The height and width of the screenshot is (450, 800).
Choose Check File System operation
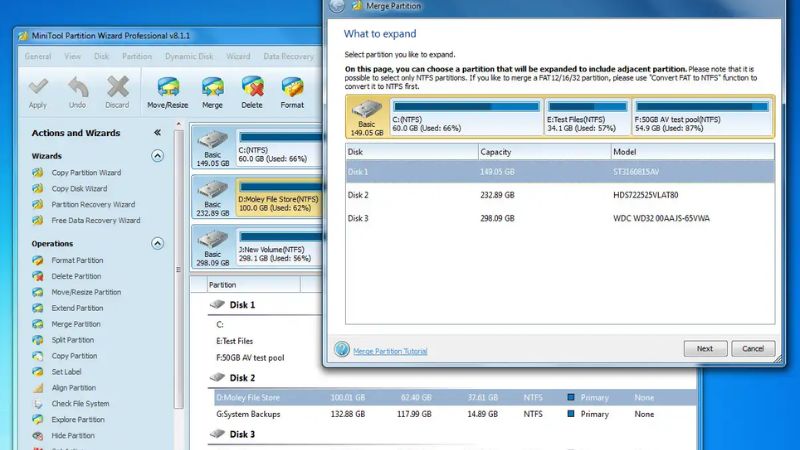click(80, 404)
